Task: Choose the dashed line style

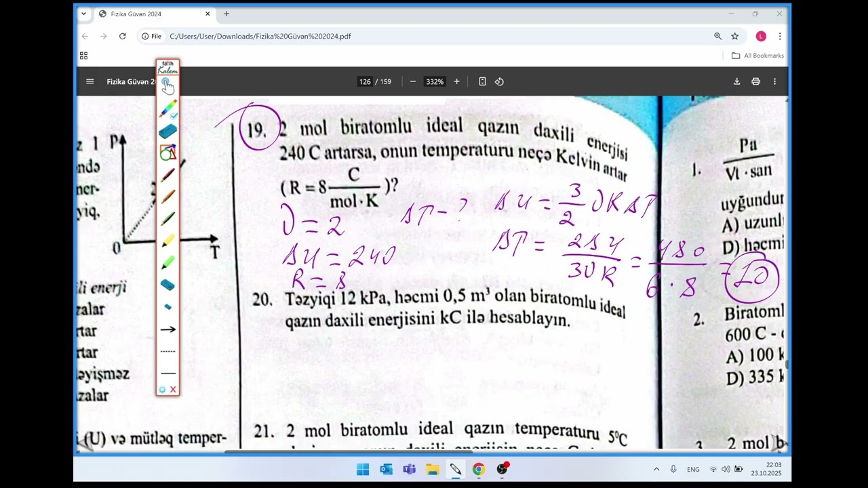Action: pos(167,351)
